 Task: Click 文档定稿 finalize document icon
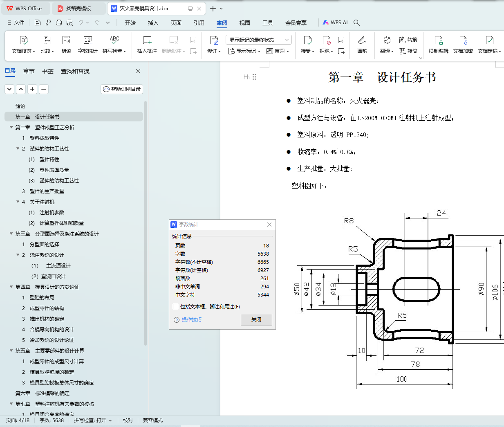pyautogui.click(x=489, y=40)
